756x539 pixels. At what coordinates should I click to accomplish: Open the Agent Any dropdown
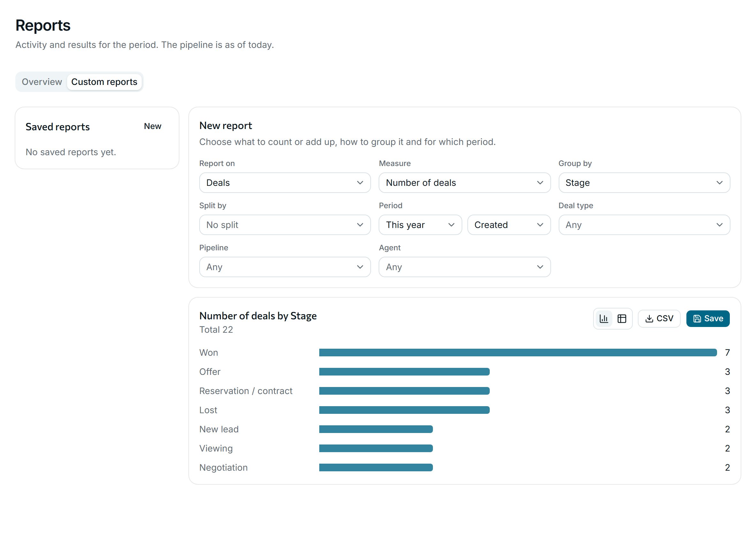[465, 267]
